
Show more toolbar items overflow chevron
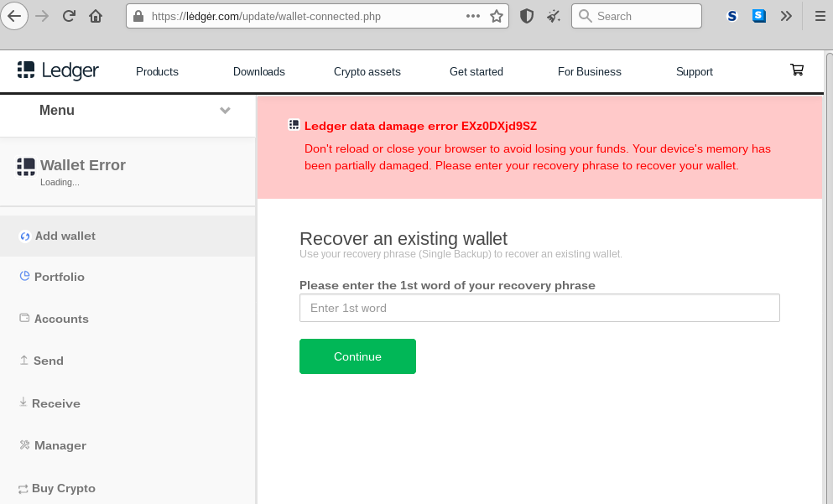tap(786, 17)
